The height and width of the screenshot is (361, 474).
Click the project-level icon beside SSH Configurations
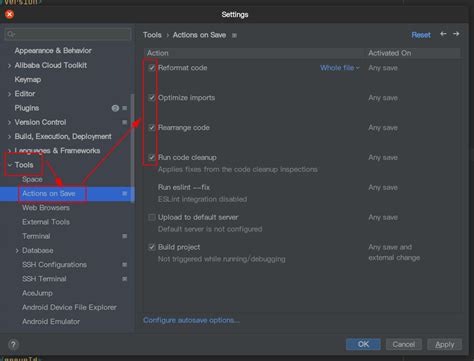(x=124, y=265)
